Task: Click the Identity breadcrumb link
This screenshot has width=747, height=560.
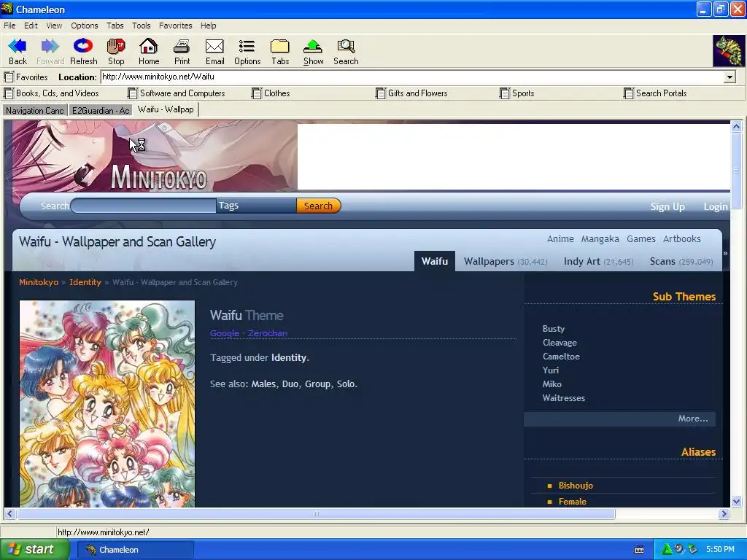Action: tap(85, 282)
